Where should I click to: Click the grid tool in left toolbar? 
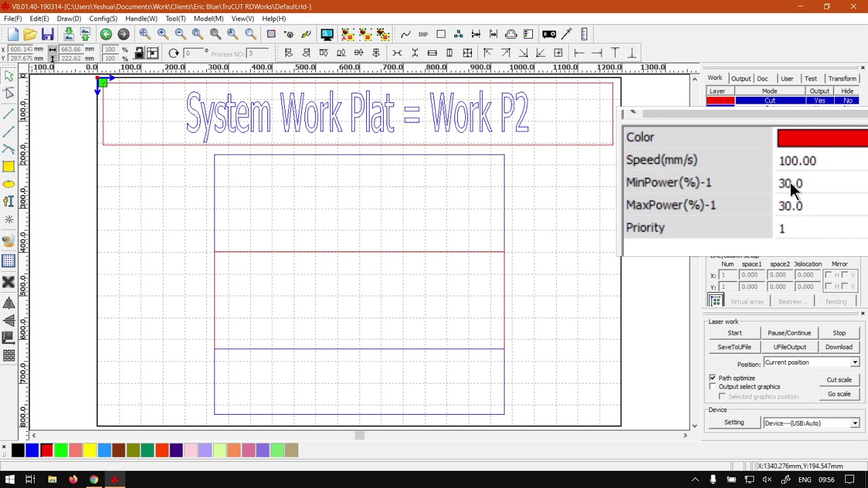(x=9, y=261)
